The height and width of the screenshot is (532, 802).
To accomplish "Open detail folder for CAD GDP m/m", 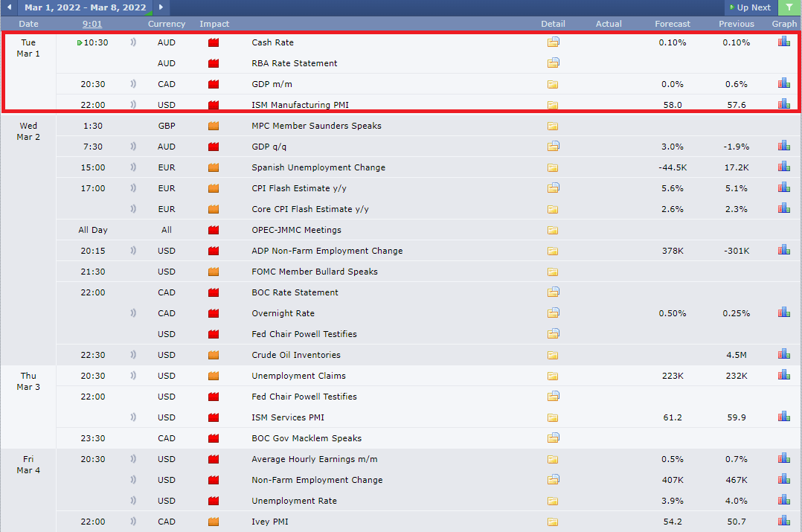I will pos(553,84).
